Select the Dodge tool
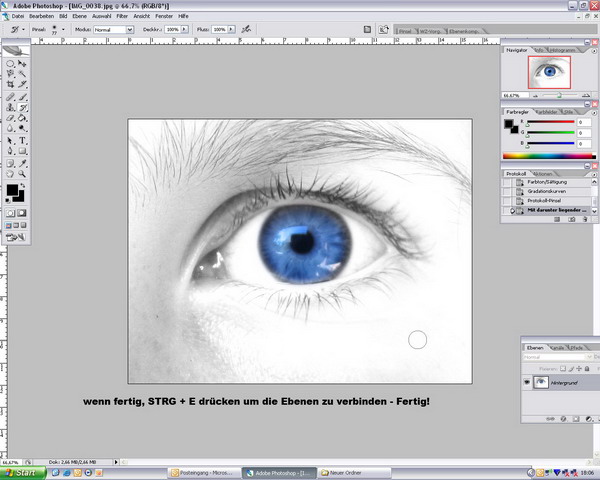The image size is (600, 480). pyautogui.click(x=22, y=128)
